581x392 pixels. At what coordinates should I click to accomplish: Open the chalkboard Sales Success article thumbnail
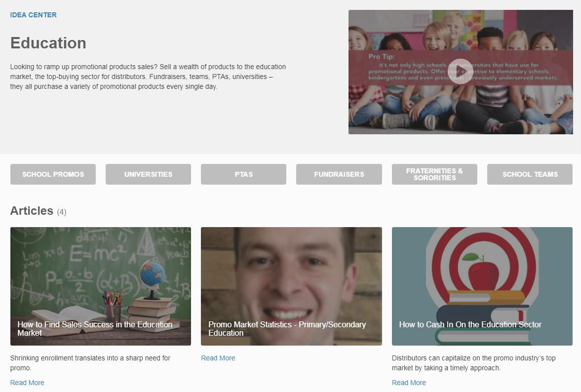101,286
